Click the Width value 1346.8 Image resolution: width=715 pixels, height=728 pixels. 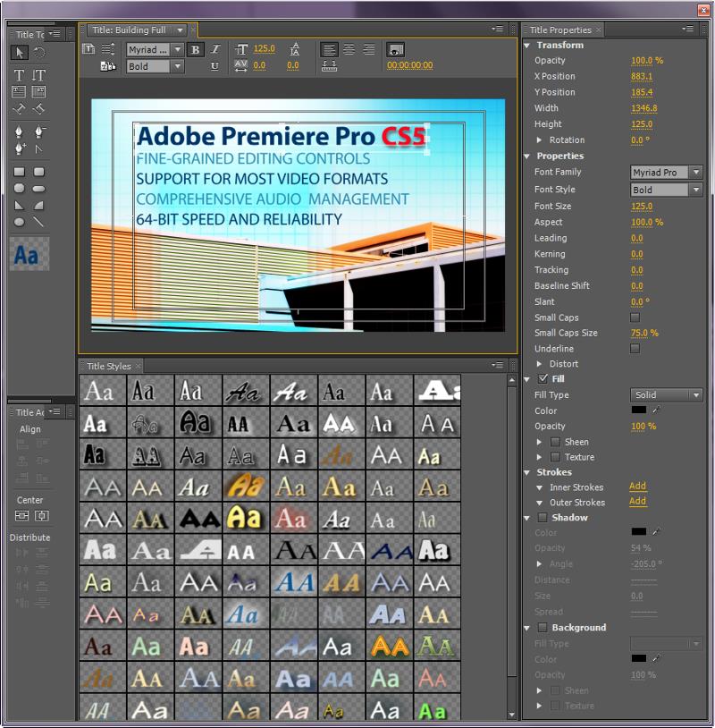click(644, 108)
